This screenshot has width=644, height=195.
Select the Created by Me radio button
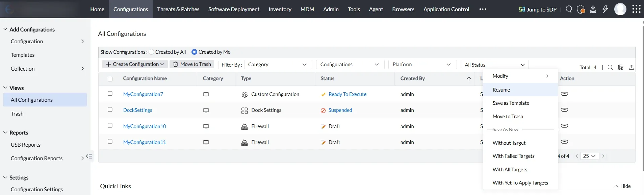(194, 52)
